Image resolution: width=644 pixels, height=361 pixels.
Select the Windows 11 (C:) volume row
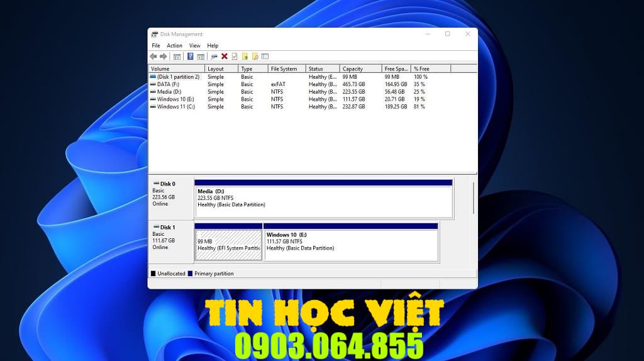tap(176, 107)
